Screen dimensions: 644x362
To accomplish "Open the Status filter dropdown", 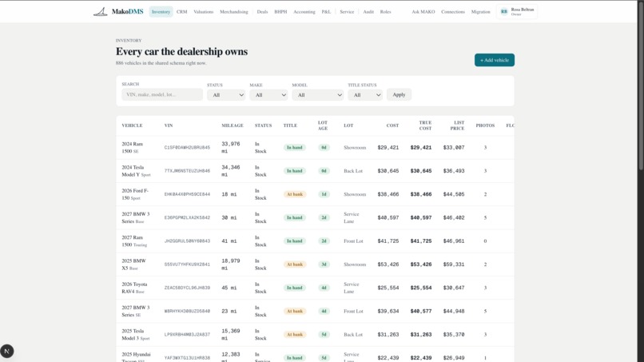I will coord(226,95).
